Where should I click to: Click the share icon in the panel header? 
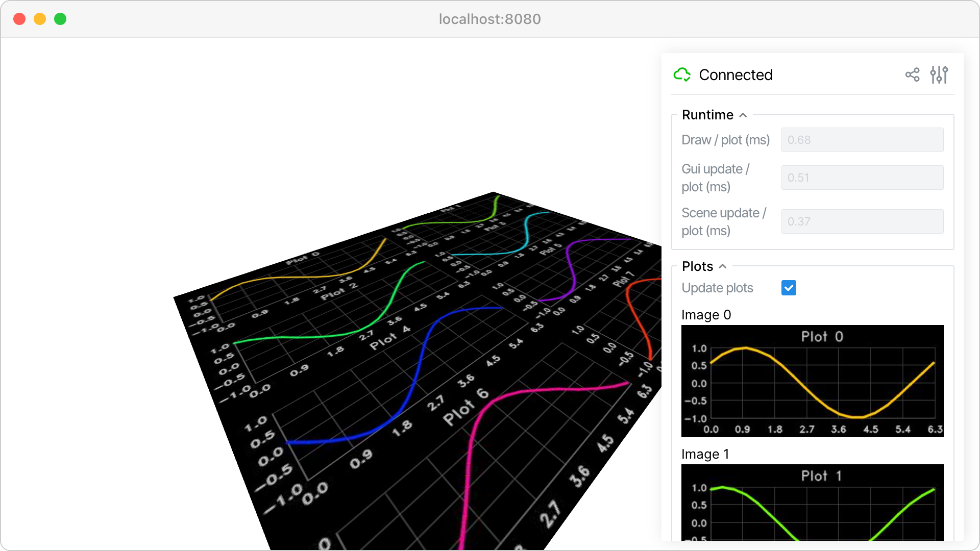pyautogui.click(x=912, y=75)
